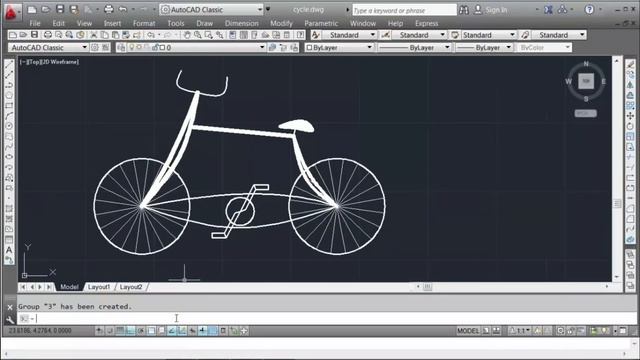The image size is (640, 360).
Task: Select the Move modify tool
Action: tap(631, 116)
